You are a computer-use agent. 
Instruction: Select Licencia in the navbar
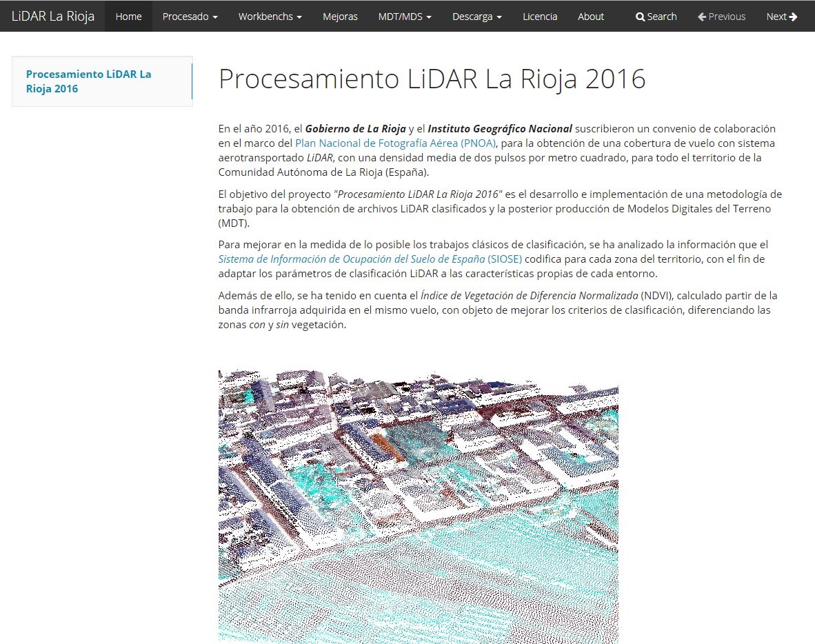click(540, 17)
